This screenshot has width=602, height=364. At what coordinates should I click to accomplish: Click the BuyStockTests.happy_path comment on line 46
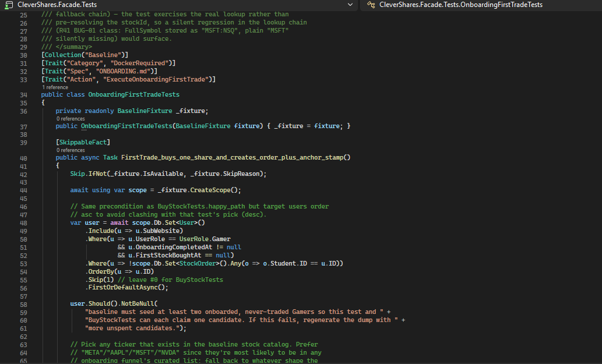[201, 206]
